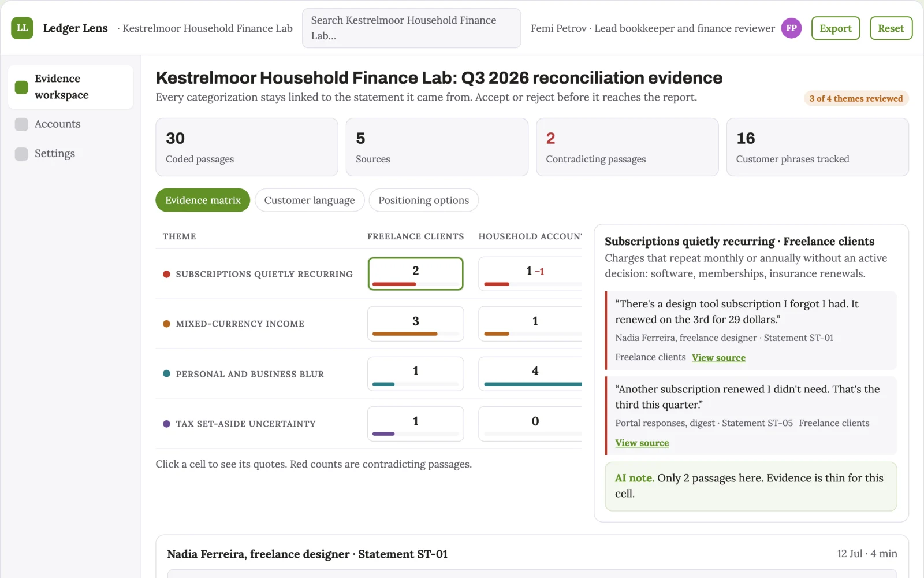
Task: Open the 30 Coded passages card
Action: click(247, 147)
